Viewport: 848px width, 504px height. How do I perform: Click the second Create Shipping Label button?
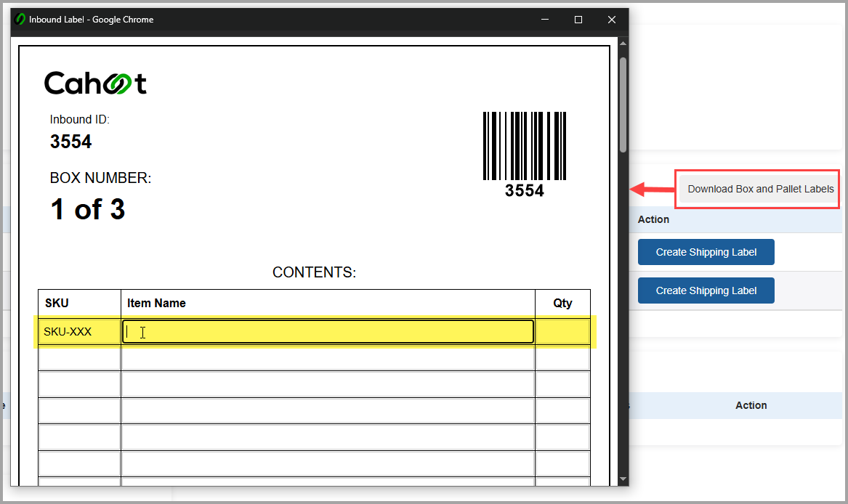(706, 290)
